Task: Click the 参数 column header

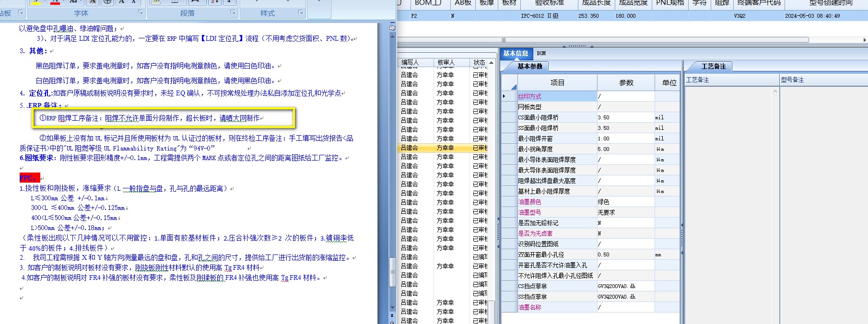Action: coord(626,82)
